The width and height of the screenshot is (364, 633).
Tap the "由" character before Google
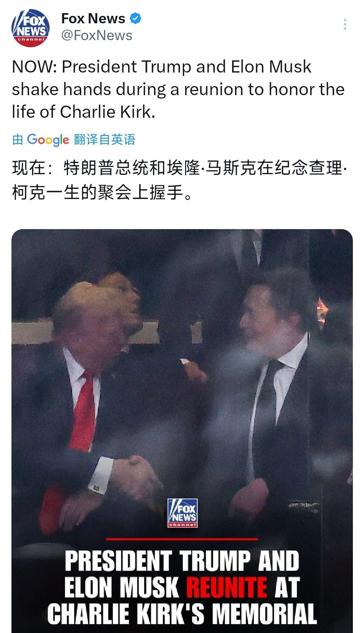click(18, 139)
